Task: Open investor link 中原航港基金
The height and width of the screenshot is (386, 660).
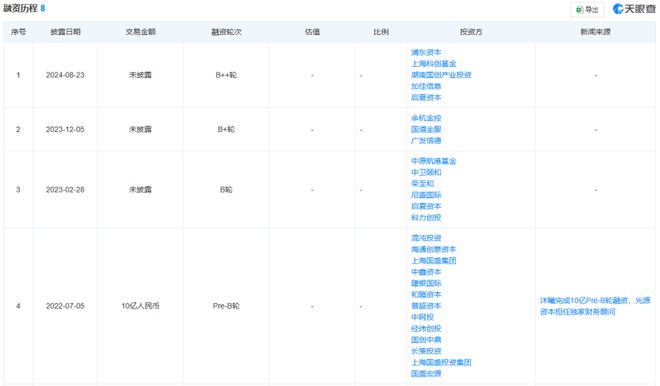Action: coord(434,161)
